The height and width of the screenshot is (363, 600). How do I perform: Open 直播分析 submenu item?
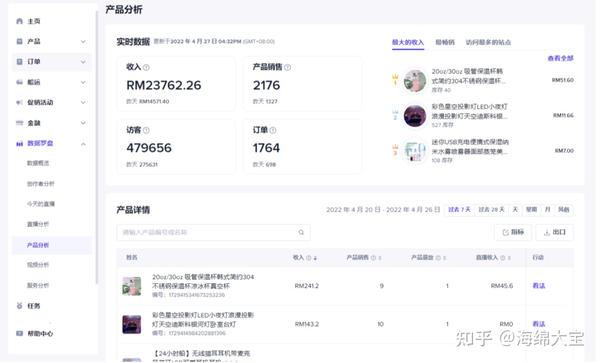point(38,225)
